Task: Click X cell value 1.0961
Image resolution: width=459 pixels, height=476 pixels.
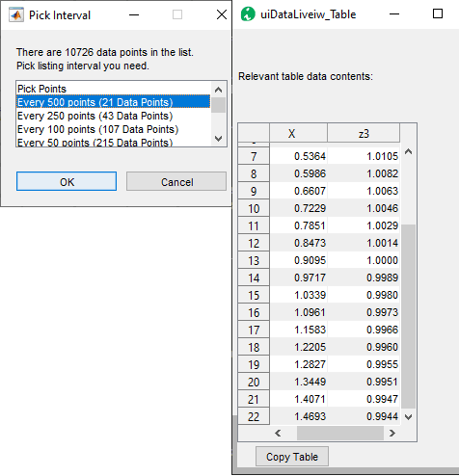Action: click(298, 312)
